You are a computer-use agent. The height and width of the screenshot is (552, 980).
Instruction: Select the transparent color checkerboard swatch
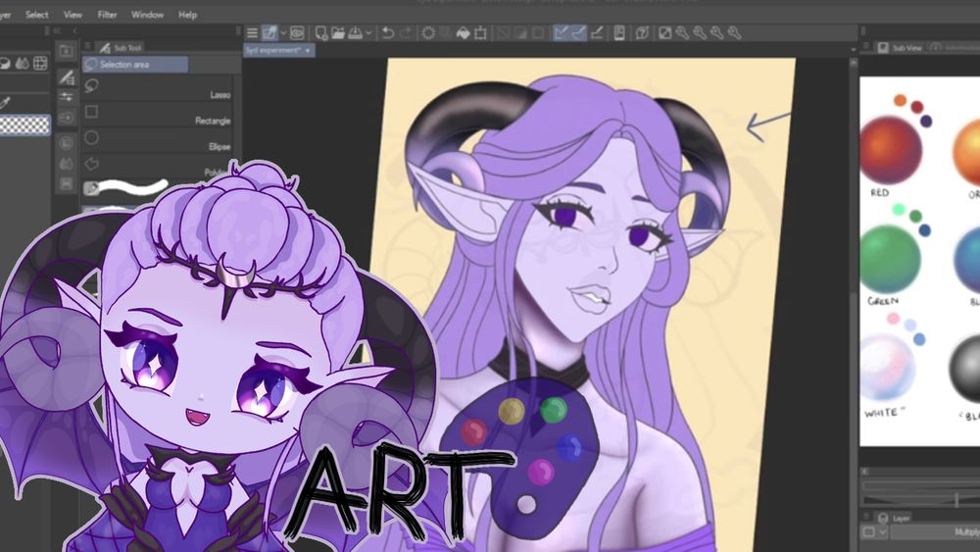24,125
